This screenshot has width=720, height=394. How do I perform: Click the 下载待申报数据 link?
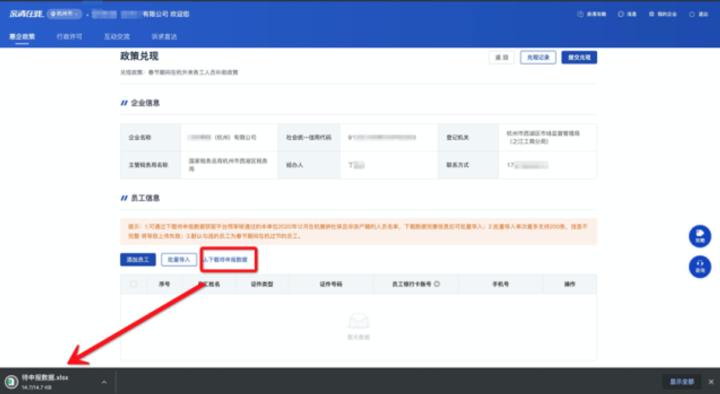pyautogui.click(x=226, y=259)
